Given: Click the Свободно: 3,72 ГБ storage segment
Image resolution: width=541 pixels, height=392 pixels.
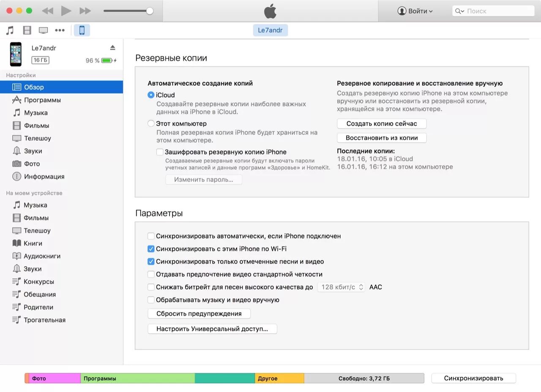Looking at the screenshot, I should (x=364, y=378).
